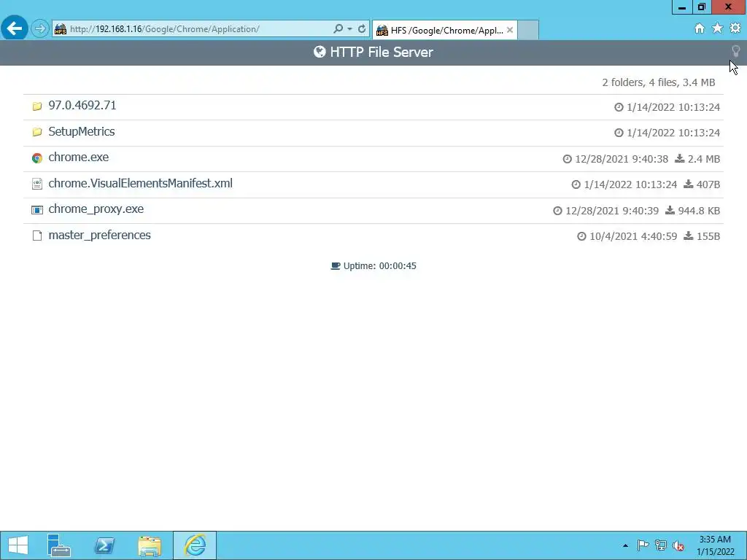747x560 pixels.
Task: Click the Chrome logo icon beside chrome.exe
Action: (37, 158)
